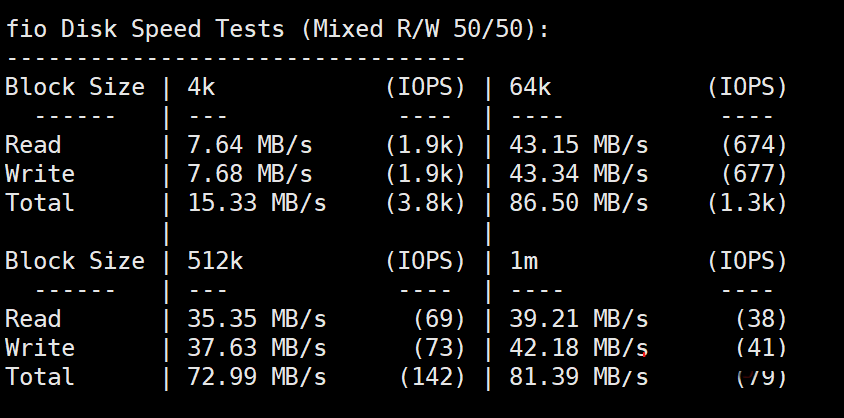Select the 81.39 MB/s total speed
Image resolution: width=844 pixels, height=418 pixels.
(x=578, y=377)
